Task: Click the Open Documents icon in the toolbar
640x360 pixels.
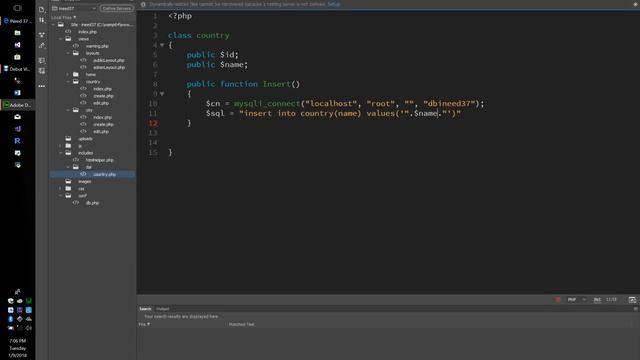Action: pyautogui.click(x=42, y=9)
